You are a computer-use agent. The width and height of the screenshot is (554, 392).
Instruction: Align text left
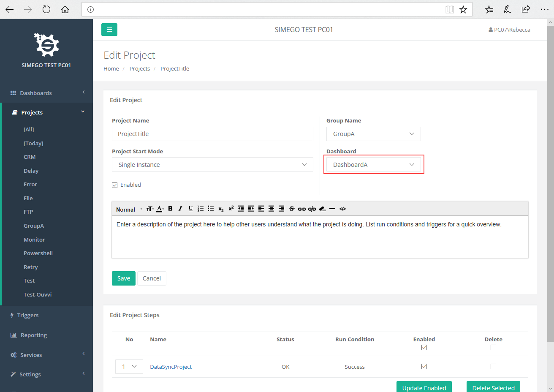(261, 209)
